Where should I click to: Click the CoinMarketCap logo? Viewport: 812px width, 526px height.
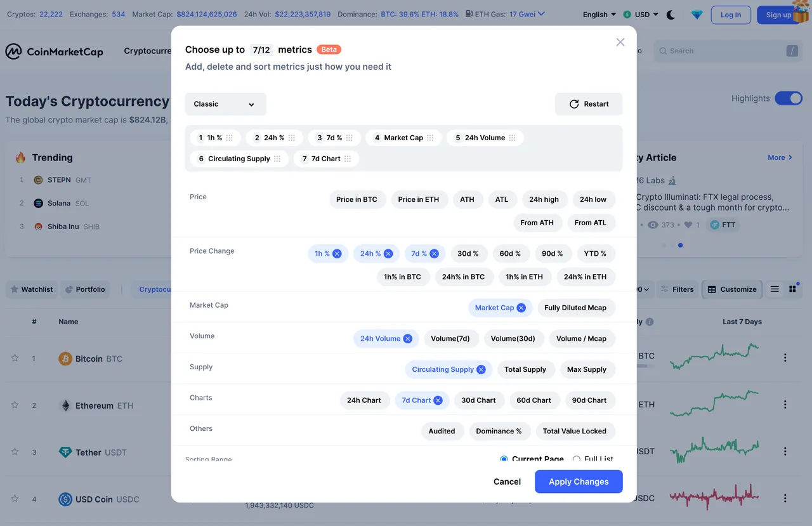click(x=55, y=51)
